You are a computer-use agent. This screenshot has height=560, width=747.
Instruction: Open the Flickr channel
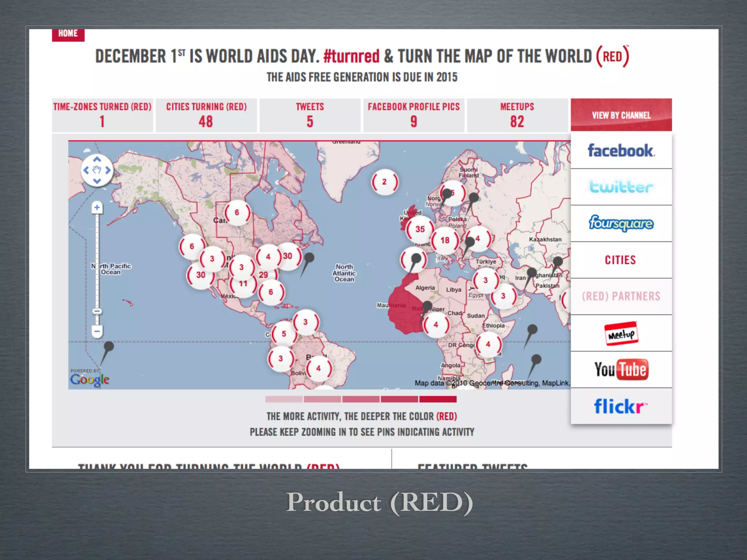tap(621, 406)
